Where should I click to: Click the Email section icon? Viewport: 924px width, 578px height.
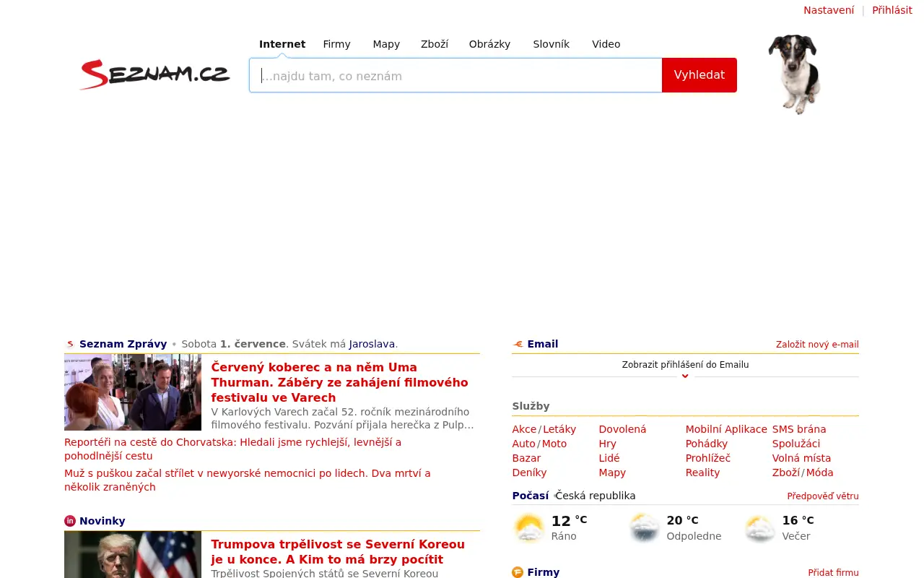coord(518,345)
